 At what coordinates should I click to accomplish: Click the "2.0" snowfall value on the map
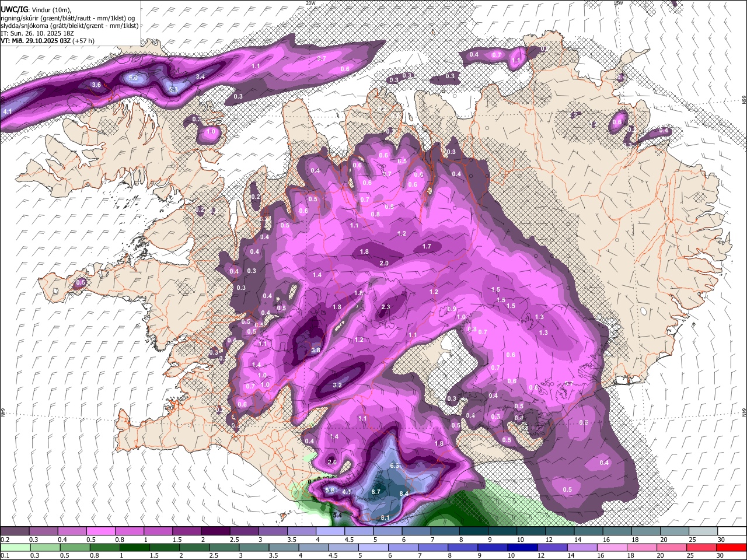pyautogui.click(x=384, y=264)
